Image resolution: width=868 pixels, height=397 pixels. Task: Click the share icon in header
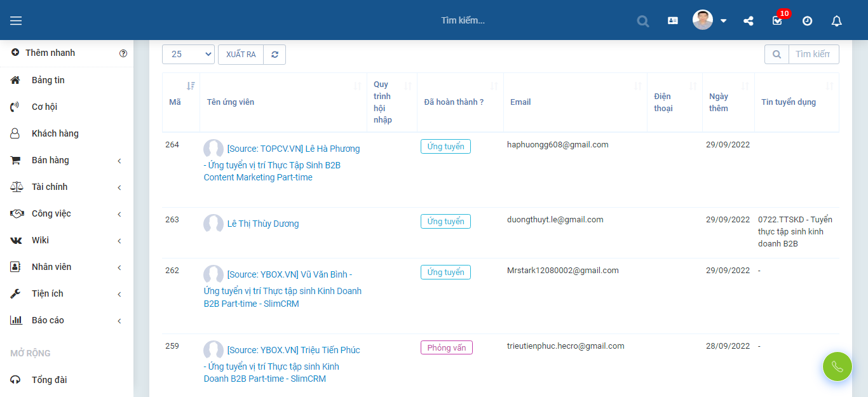[749, 21]
